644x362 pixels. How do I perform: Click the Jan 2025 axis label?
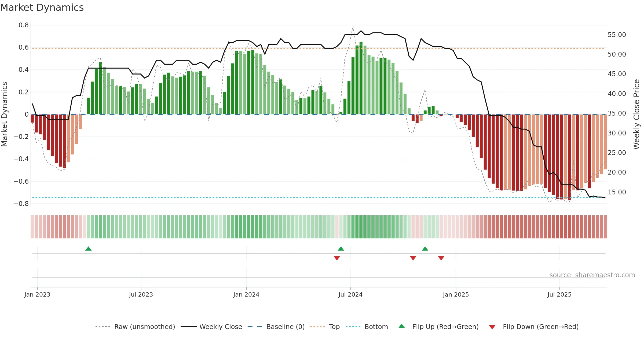point(456,294)
